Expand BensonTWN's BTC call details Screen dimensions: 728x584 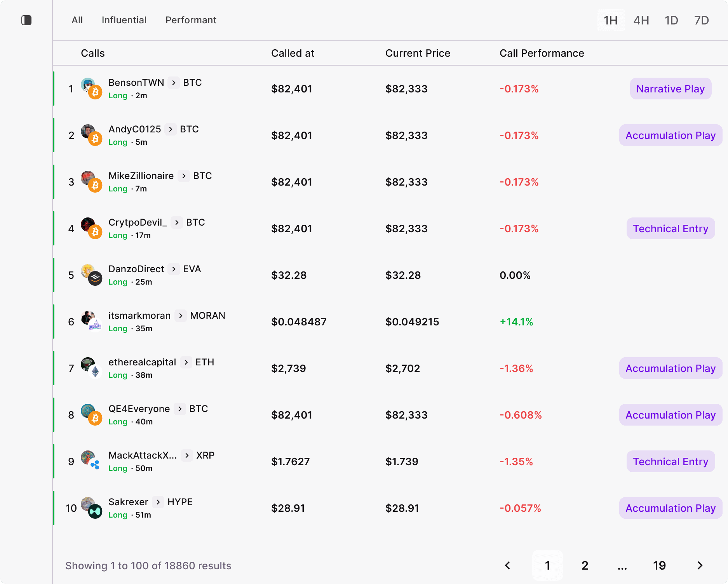(x=173, y=83)
